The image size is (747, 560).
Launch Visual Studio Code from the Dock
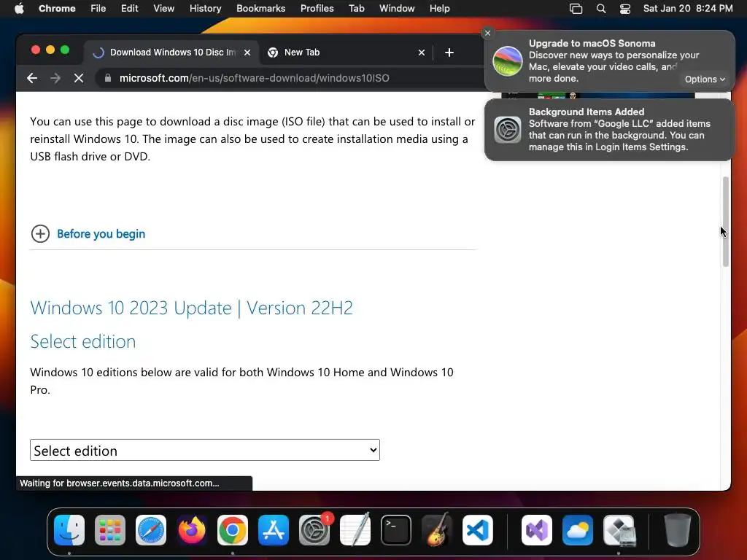(478, 530)
